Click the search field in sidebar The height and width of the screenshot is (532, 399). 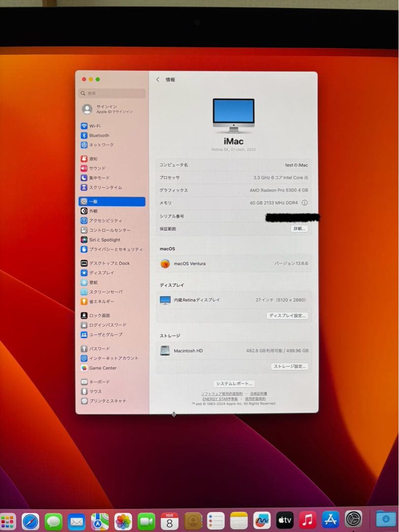tap(112, 93)
